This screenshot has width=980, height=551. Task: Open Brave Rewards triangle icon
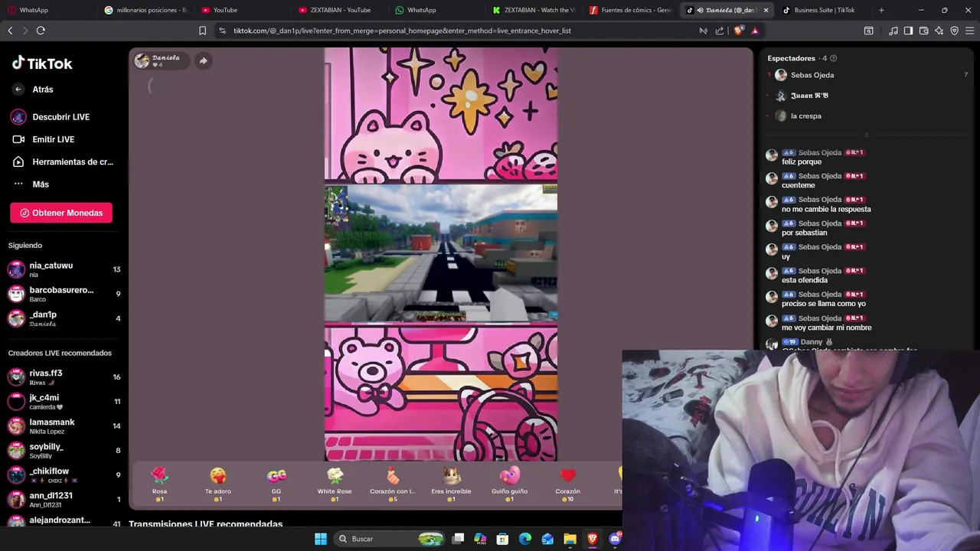coord(755,31)
